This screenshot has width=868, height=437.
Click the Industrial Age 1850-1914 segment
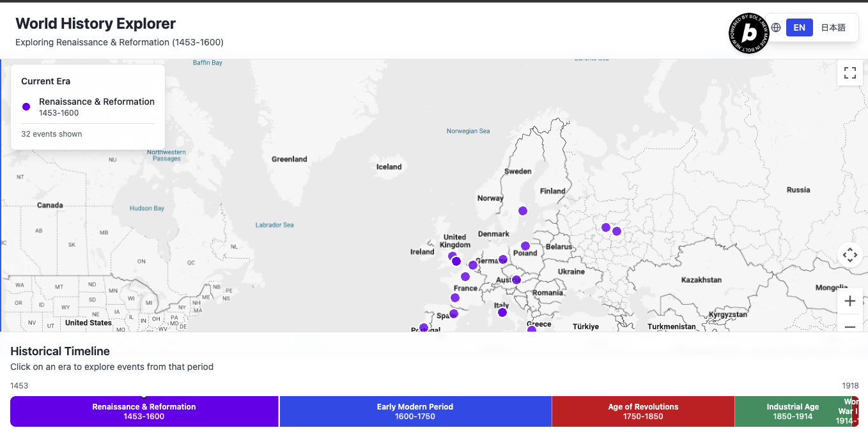[x=793, y=411]
